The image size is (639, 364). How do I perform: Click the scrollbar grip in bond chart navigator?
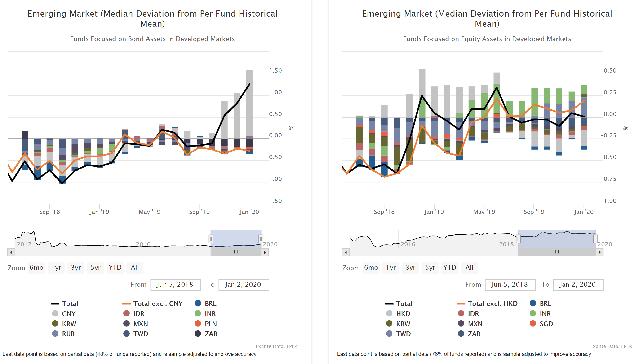pos(236,252)
